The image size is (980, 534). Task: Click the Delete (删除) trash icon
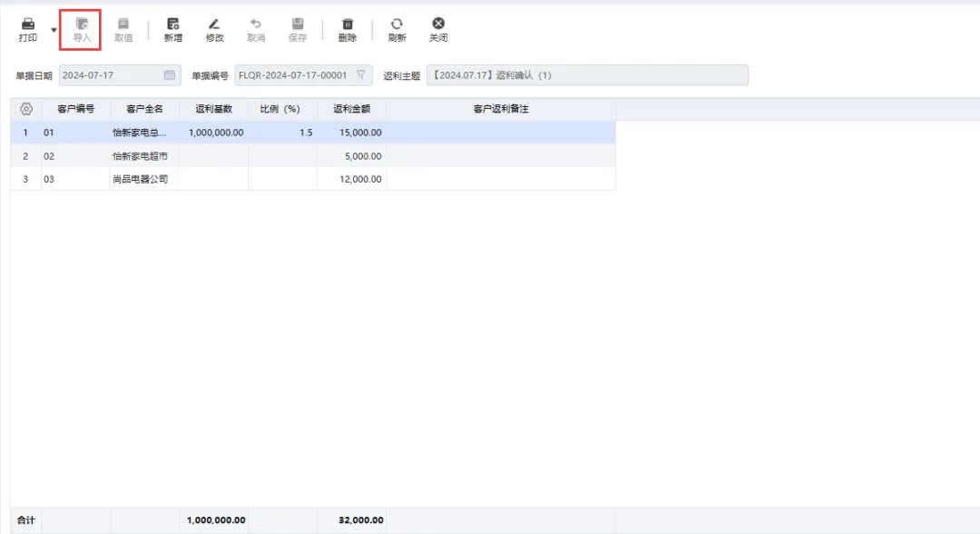point(347,25)
